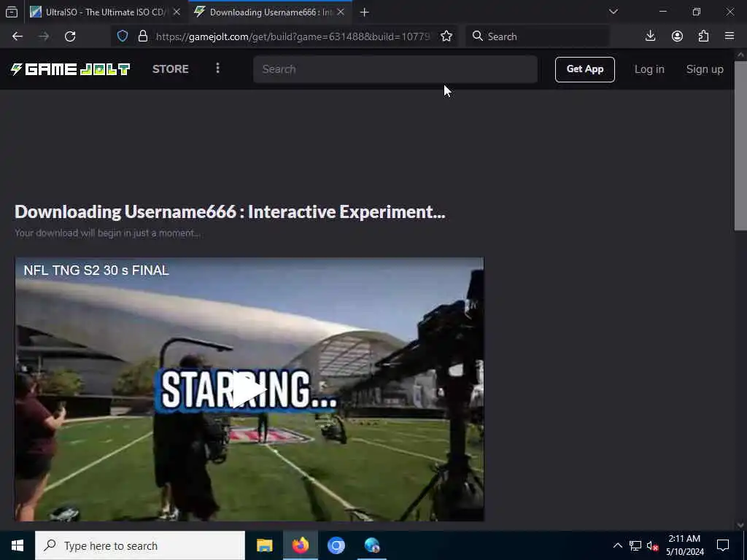The height and width of the screenshot is (560, 747).
Task: Open File Explorer from the taskbar
Action: 264,545
